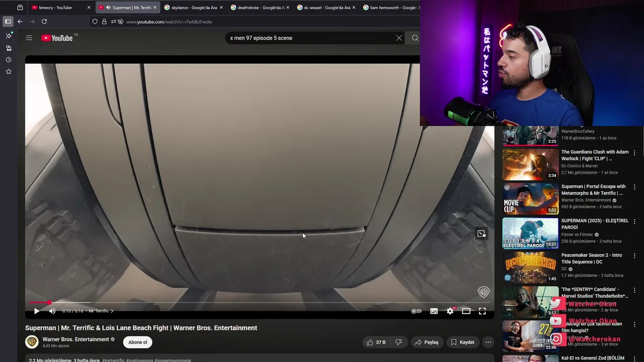Open the SENTRY Candidate Thunderbolts video title

click(x=595, y=293)
